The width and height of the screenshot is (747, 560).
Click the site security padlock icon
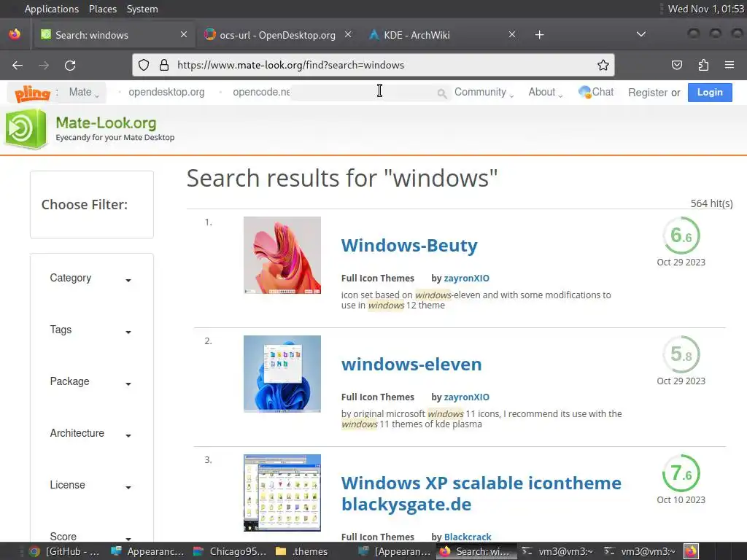(x=164, y=65)
